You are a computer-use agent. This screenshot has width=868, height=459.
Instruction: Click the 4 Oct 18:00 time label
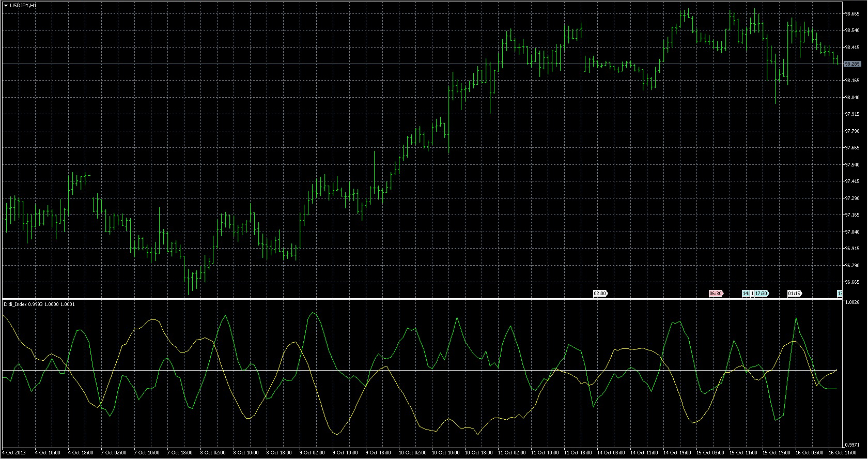coord(81,453)
